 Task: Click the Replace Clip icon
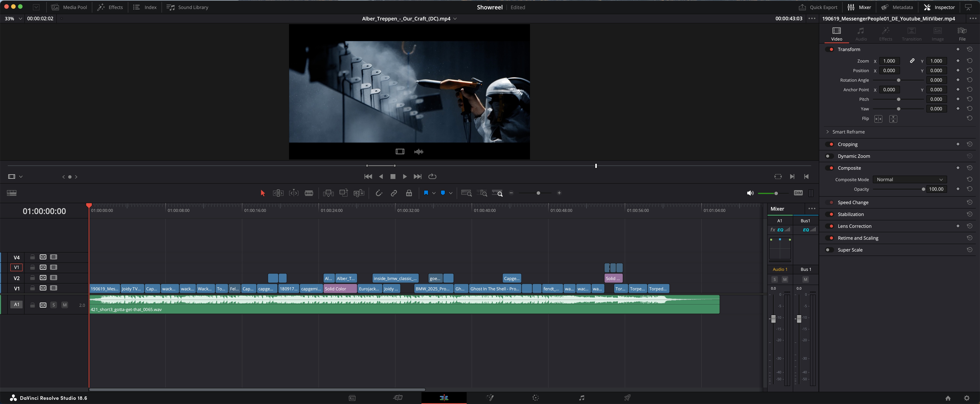point(359,193)
